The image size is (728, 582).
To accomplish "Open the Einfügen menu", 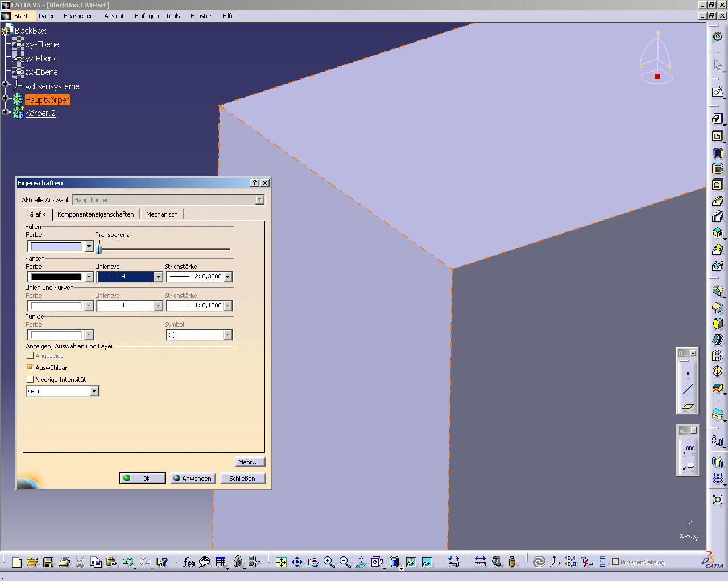I will [147, 16].
